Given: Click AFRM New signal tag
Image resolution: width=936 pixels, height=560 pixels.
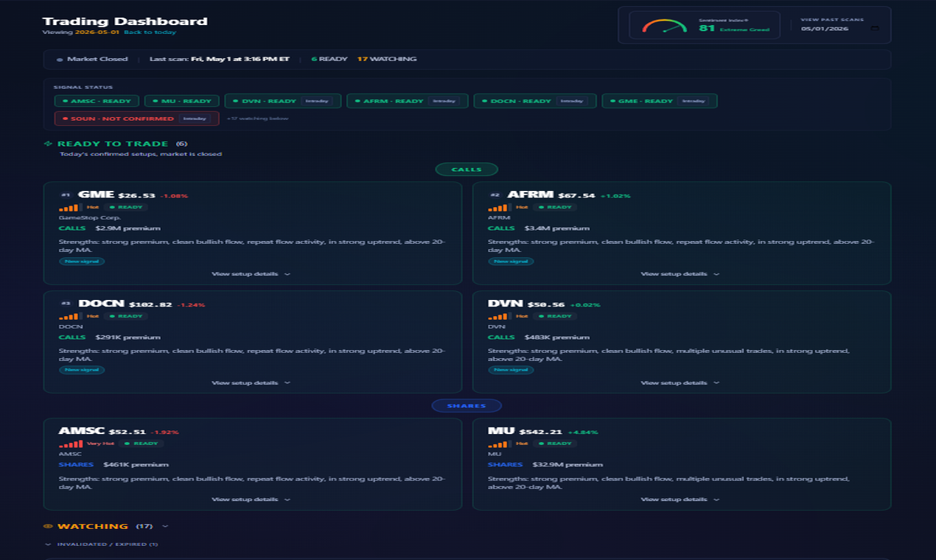Looking at the screenshot, I should 511,262.
